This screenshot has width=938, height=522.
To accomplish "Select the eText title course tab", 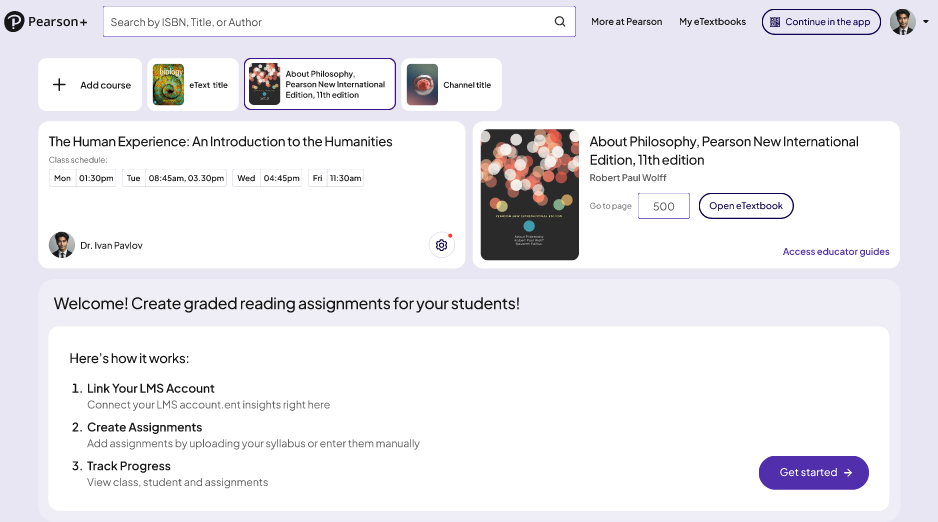I will [x=193, y=84].
